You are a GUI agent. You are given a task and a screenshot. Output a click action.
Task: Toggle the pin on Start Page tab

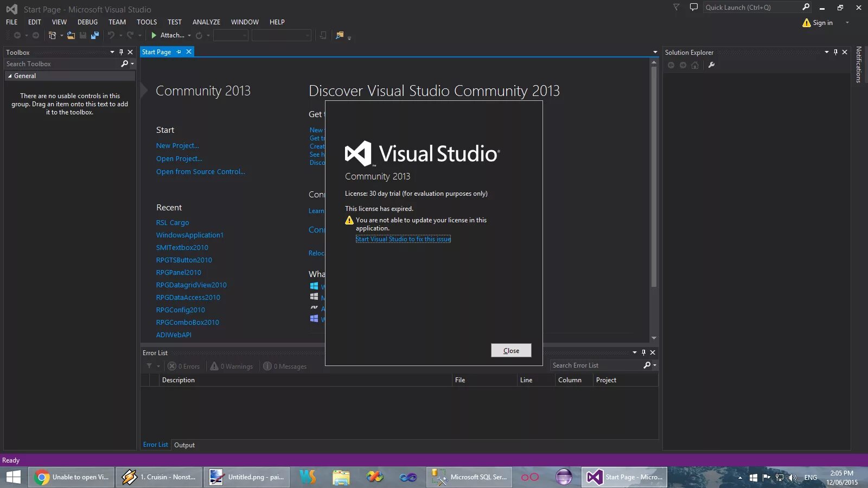(x=178, y=52)
